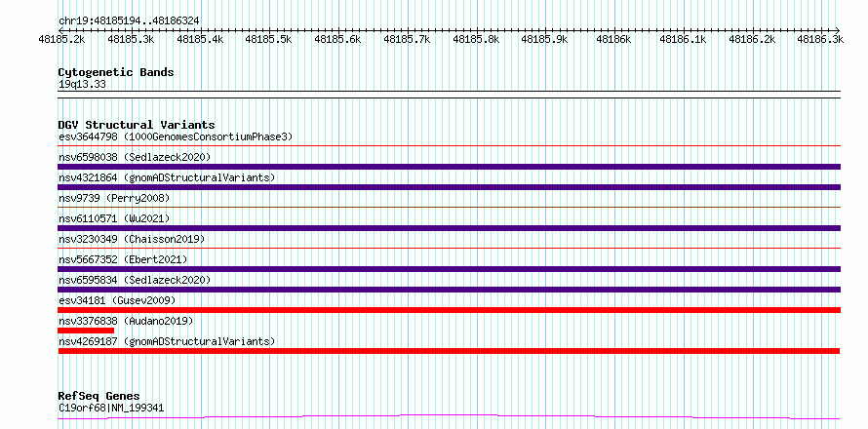Click the RefSeq Genes track title

click(99, 397)
